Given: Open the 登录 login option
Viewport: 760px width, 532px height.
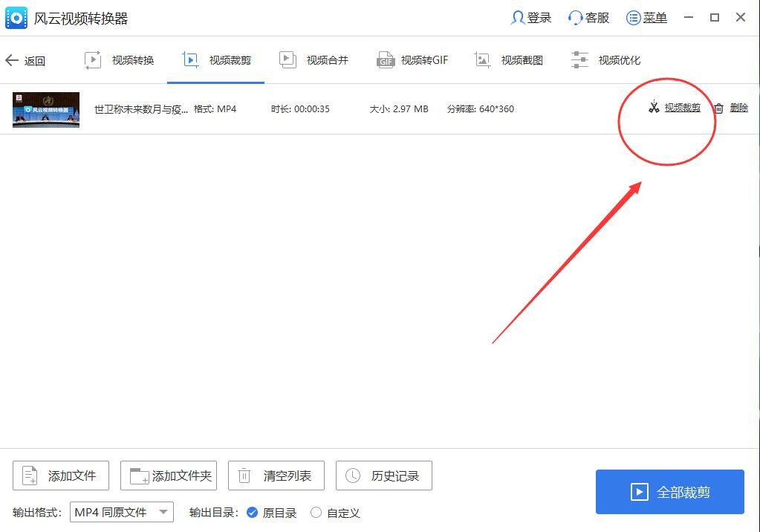Looking at the screenshot, I should [x=530, y=18].
